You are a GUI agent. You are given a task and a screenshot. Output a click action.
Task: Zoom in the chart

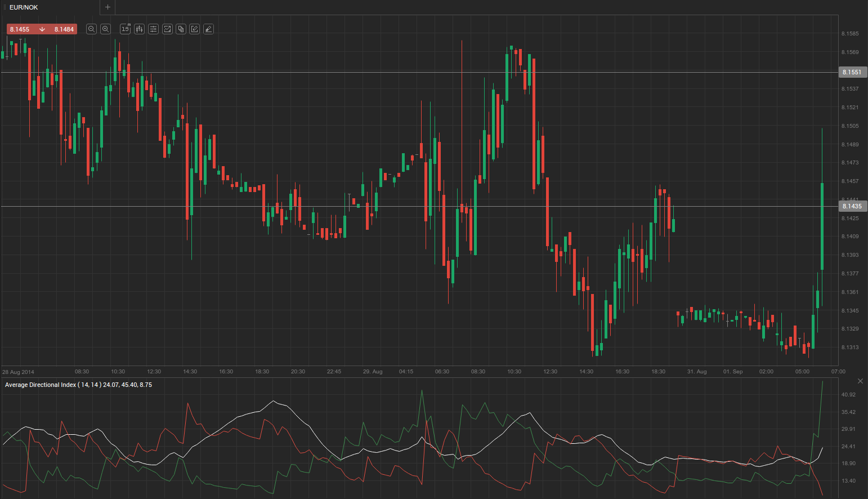coord(105,29)
